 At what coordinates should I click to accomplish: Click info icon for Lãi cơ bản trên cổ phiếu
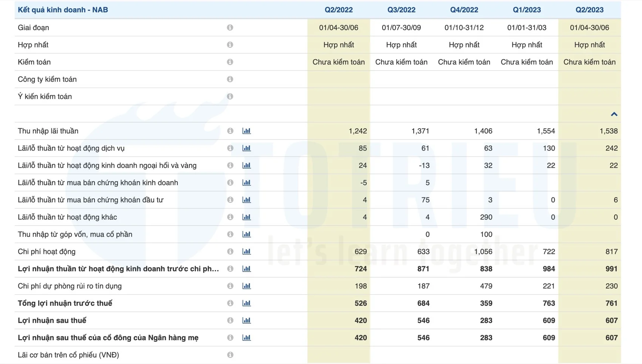[230, 355]
